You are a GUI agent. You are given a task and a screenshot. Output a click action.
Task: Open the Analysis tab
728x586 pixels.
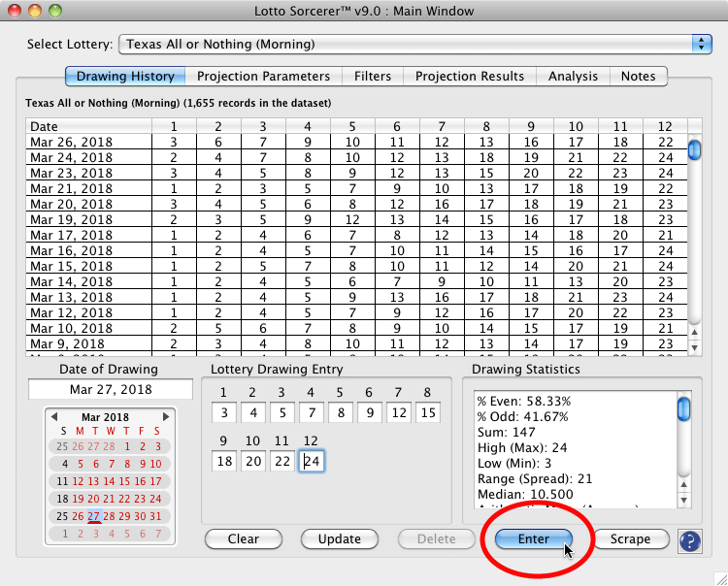(x=573, y=76)
